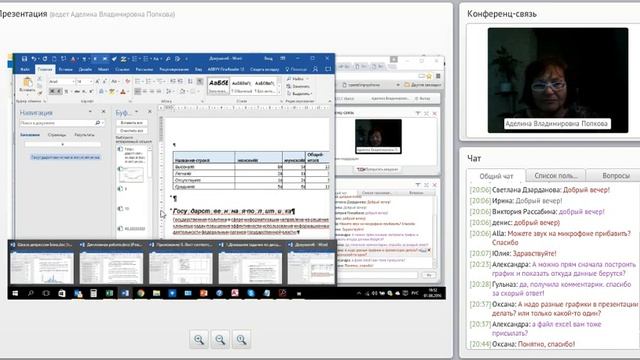Click the bulleted list icon in the ribbon

pos(138,82)
